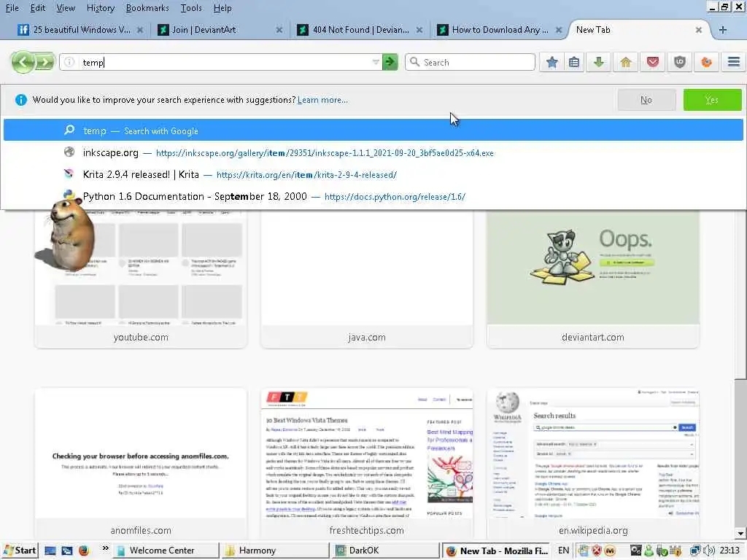Select the Python 1.6 Documentation result
Image resolution: width=747 pixels, height=560 pixels.
pyautogui.click(x=373, y=196)
